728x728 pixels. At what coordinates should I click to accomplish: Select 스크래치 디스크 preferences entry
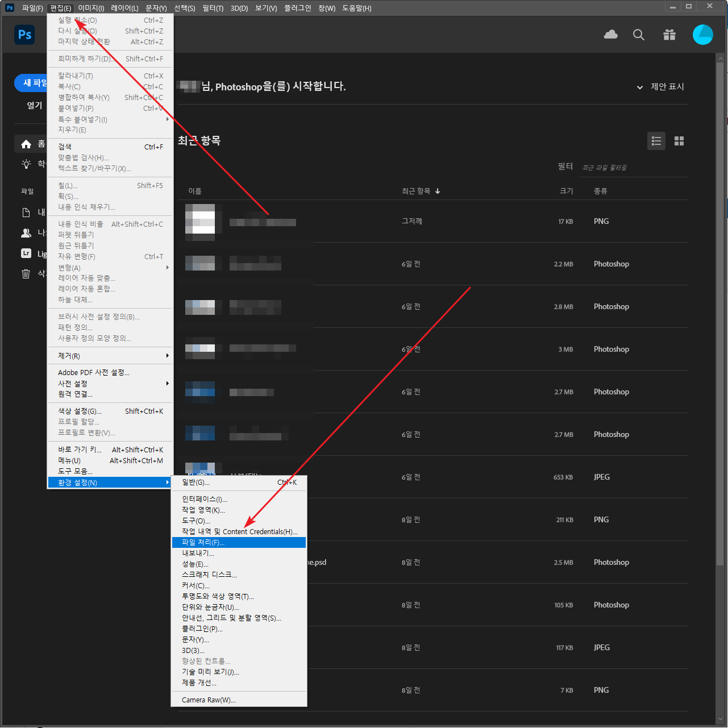coord(239,575)
